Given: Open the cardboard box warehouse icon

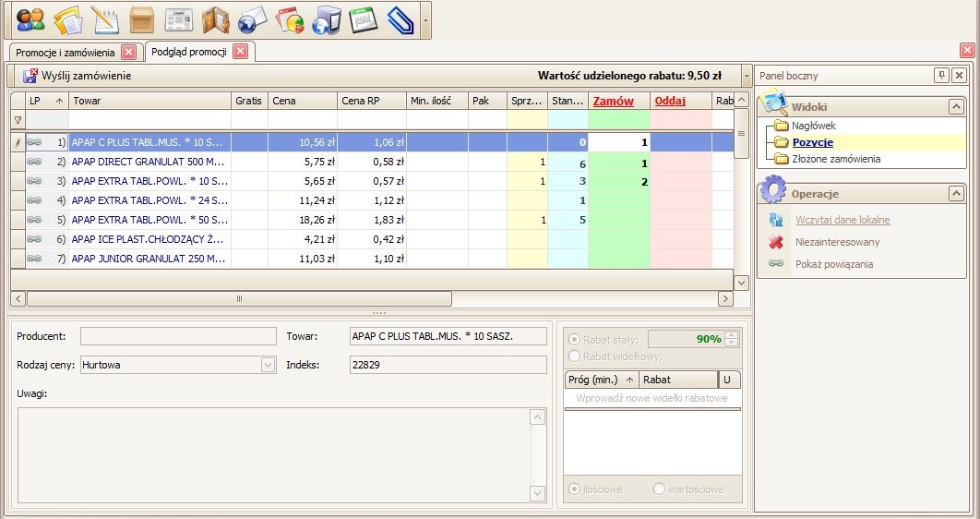Looking at the screenshot, I should 141,19.
